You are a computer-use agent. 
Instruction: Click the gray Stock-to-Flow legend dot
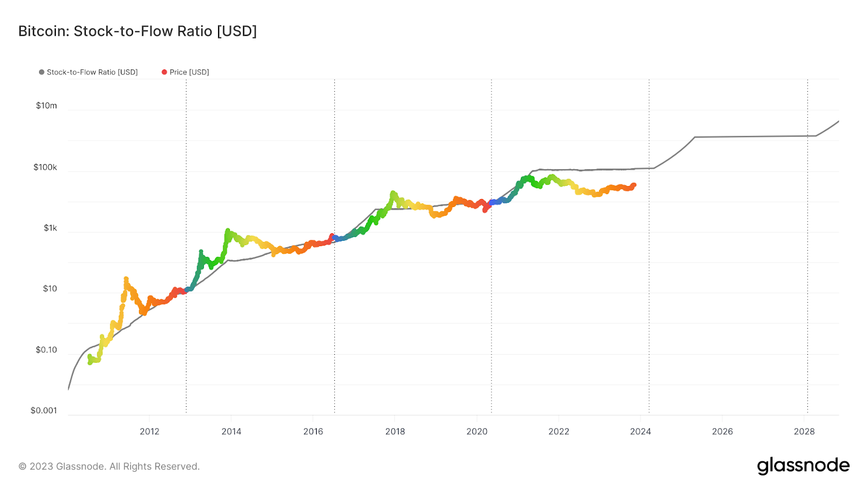click(41, 72)
